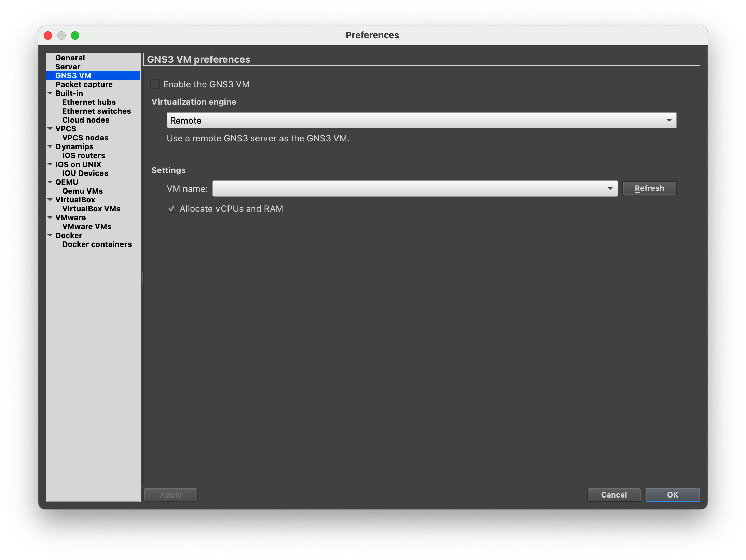Collapse the VMware tree section
Image resolution: width=746 pixels, height=560 pixels.
tap(50, 218)
